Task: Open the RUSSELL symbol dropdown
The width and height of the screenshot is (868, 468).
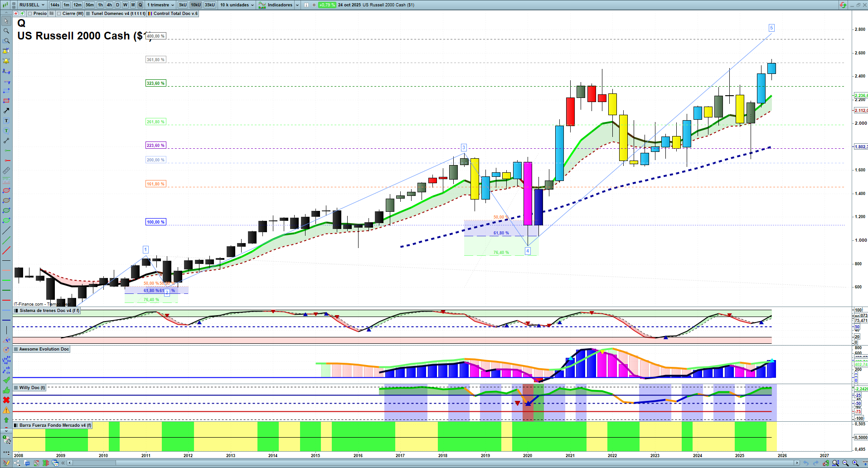Action: point(32,5)
